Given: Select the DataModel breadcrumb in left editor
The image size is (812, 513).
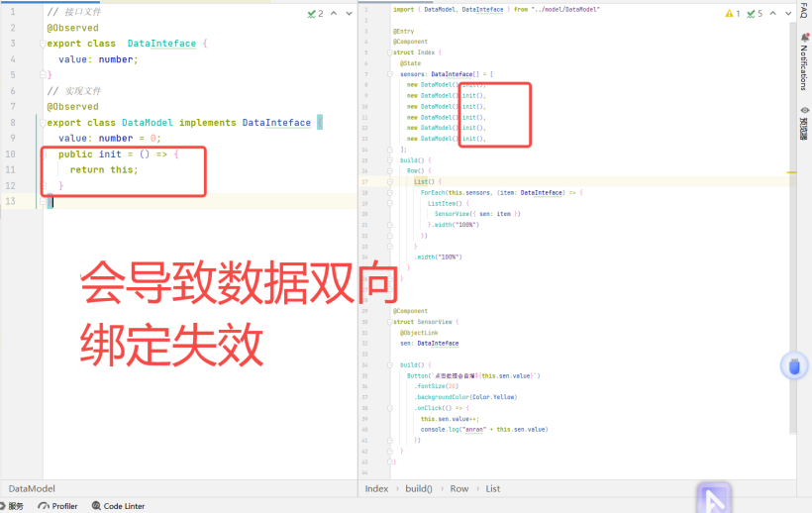Looking at the screenshot, I should click(x=32, y=488).
